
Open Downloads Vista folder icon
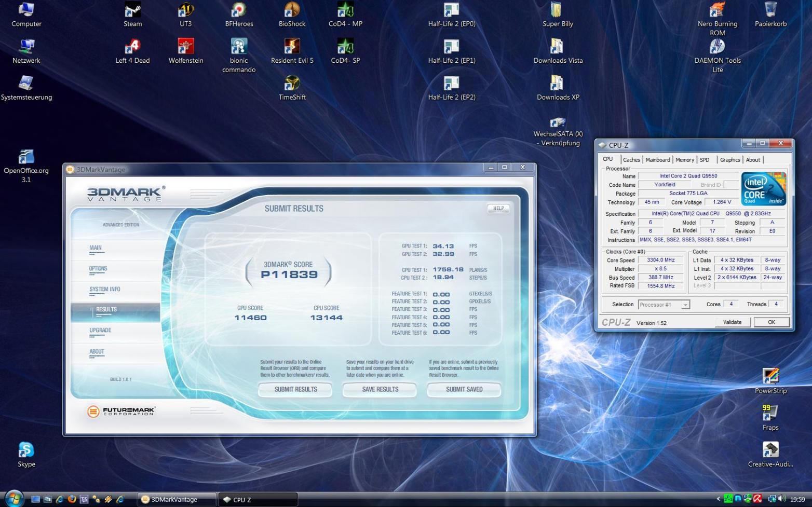click(558, 51)
